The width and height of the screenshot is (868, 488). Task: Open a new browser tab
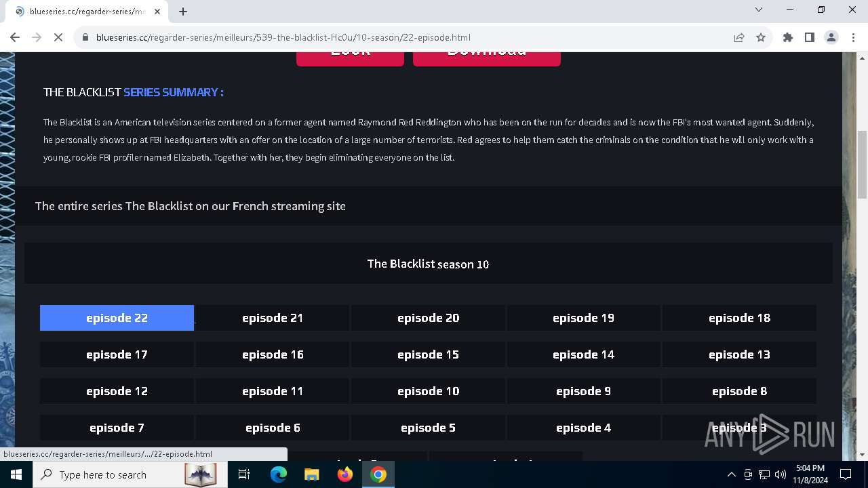[183, 12]
